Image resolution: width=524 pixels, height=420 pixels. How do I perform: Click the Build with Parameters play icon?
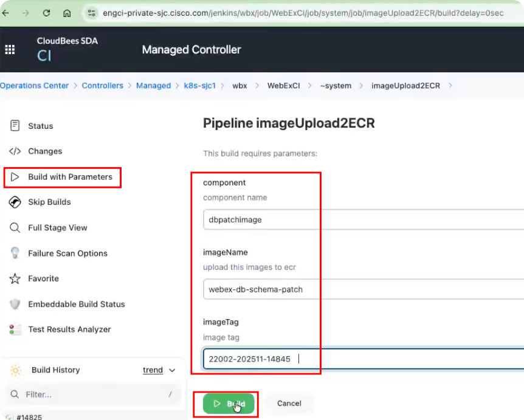[15, 177]
